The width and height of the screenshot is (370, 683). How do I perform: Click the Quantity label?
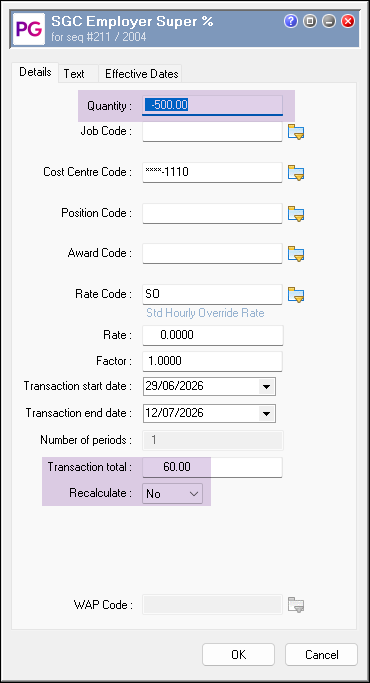[109, 106]
